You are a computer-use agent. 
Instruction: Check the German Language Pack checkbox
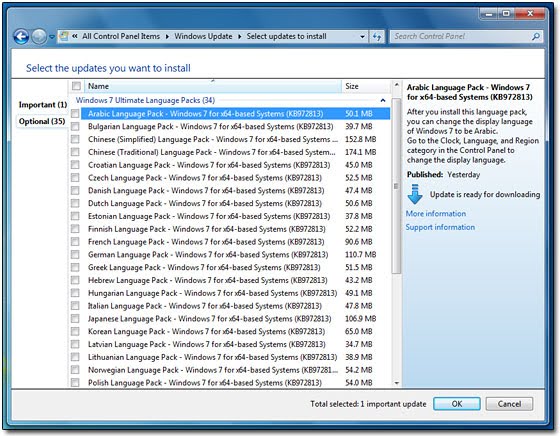tap(75, 255)
